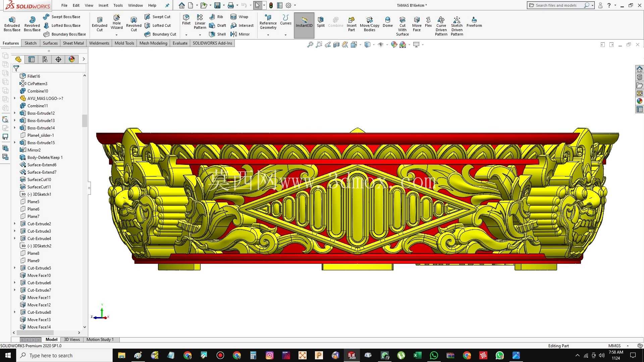The width and height of the screenshot is (644, 362).
Task: Click the Dome tool
Action: 387,22
